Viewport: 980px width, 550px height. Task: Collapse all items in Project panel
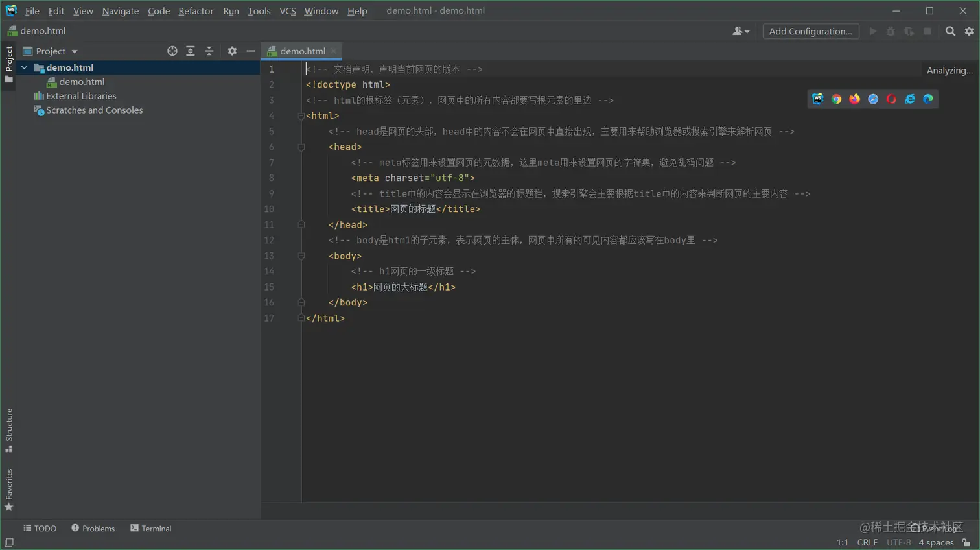(x=209, y=51)
